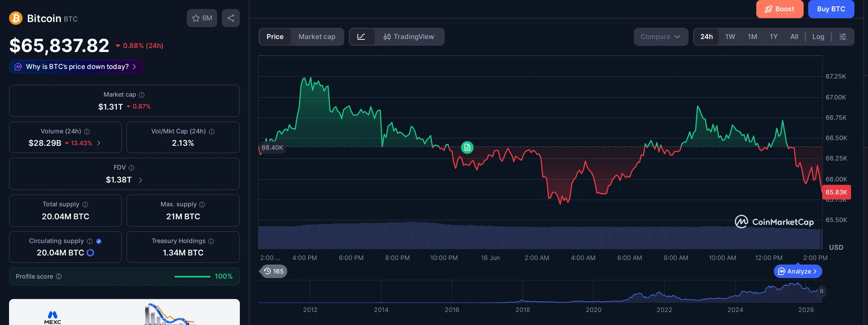
Task: Click the Boost button
Action: [779, 9]
